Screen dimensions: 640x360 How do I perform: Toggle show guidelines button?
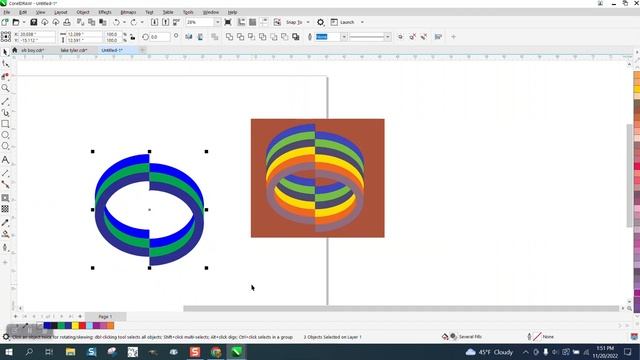[264, 22]
